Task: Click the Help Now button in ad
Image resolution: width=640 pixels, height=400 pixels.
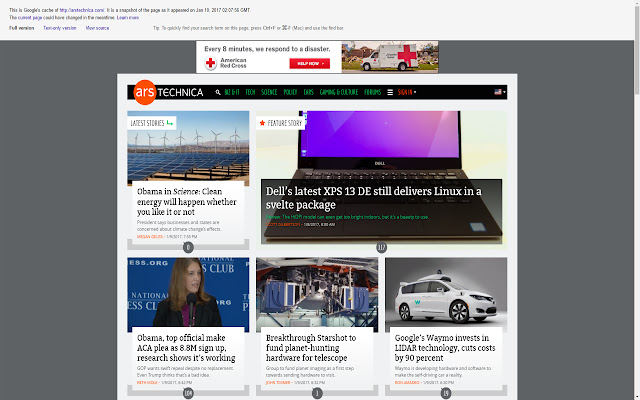Action: (x=309, y=63)
